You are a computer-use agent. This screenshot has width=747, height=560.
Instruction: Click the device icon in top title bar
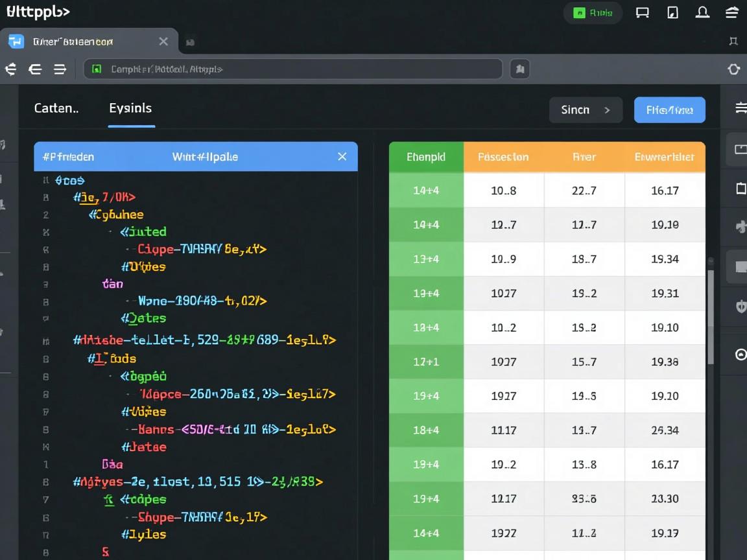(x=672, y=12)
